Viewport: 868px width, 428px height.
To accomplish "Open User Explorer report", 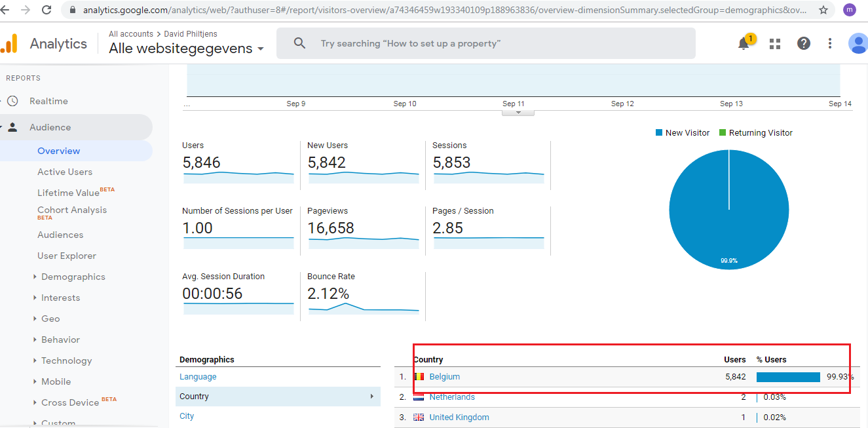I will point(67,256).
